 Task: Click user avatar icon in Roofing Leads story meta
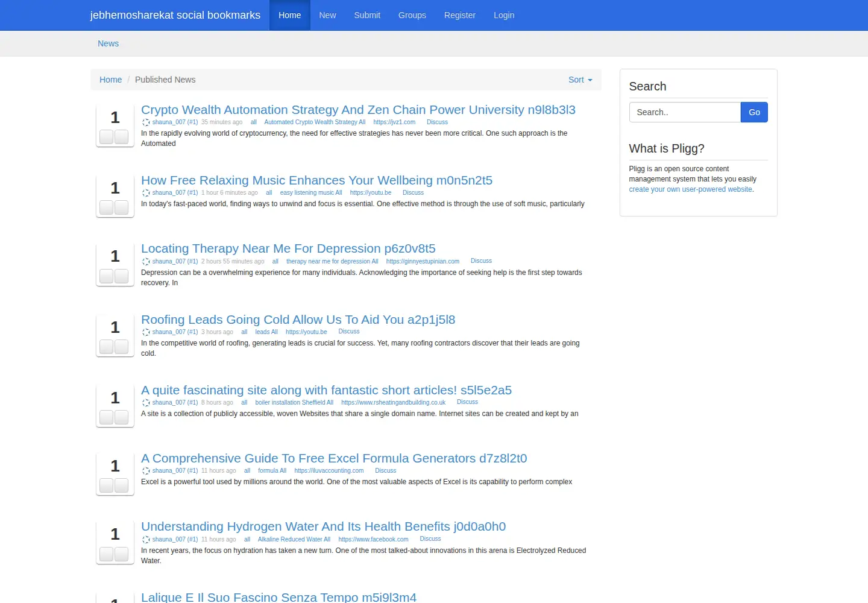[x=146, y=332]
